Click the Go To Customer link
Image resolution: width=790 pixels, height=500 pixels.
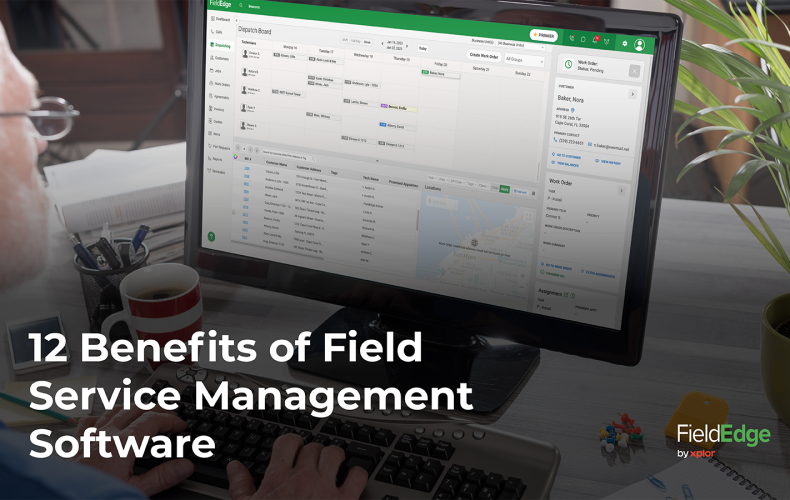coord(566,156)
